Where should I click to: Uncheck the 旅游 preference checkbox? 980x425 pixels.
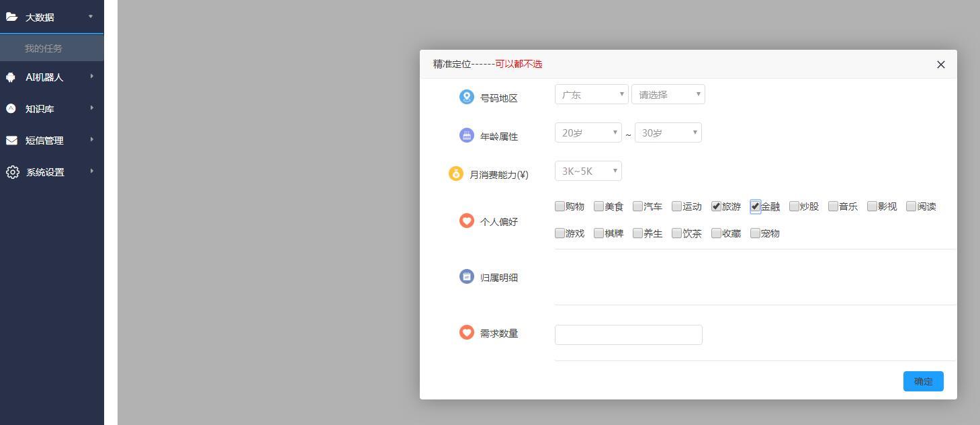[x=715, y=206]
